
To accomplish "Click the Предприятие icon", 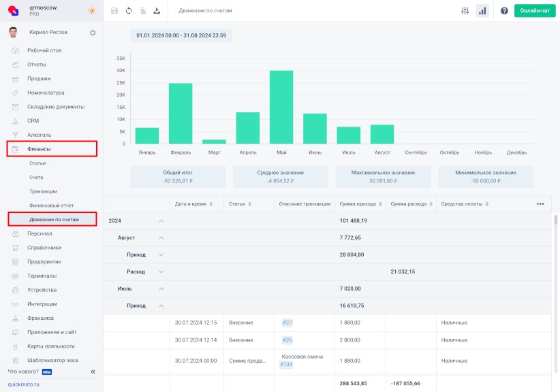I will tap(15, 262).
